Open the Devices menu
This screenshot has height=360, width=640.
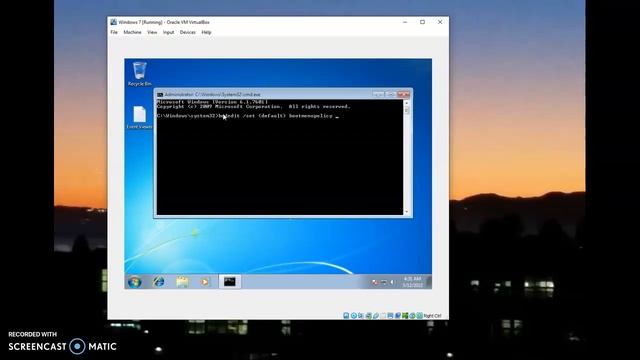187,32
